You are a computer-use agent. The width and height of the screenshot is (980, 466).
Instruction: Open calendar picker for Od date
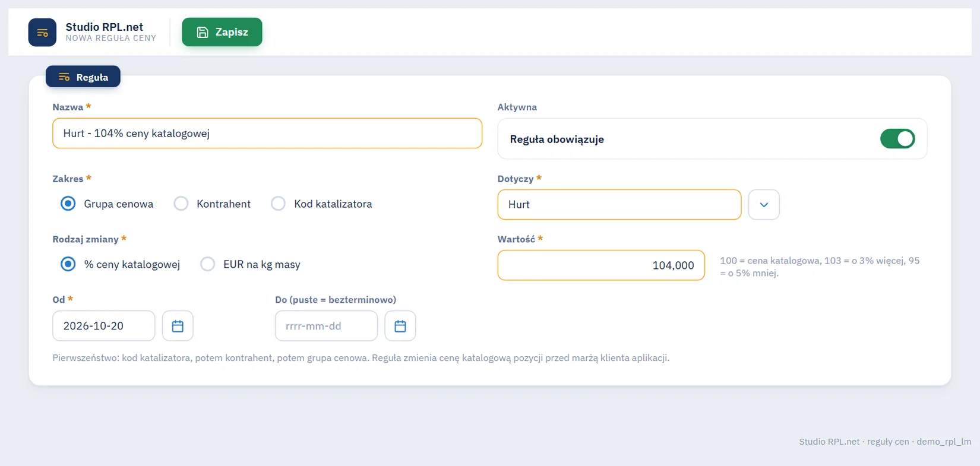[x=178, y=325]
